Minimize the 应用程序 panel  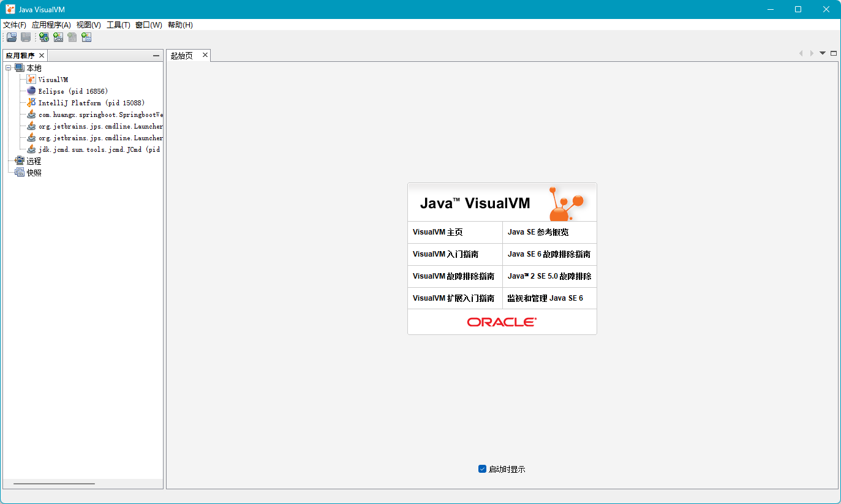click(156, 56)
